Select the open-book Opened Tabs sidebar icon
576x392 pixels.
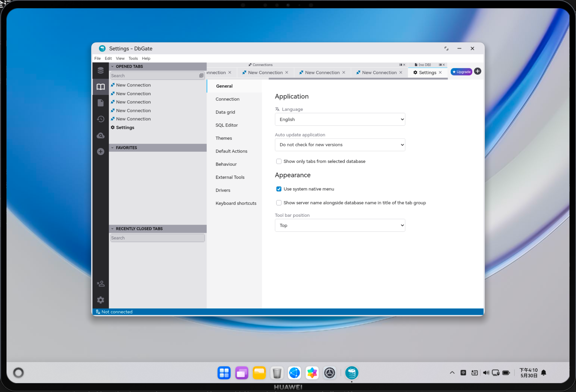[x=101, y=87]
